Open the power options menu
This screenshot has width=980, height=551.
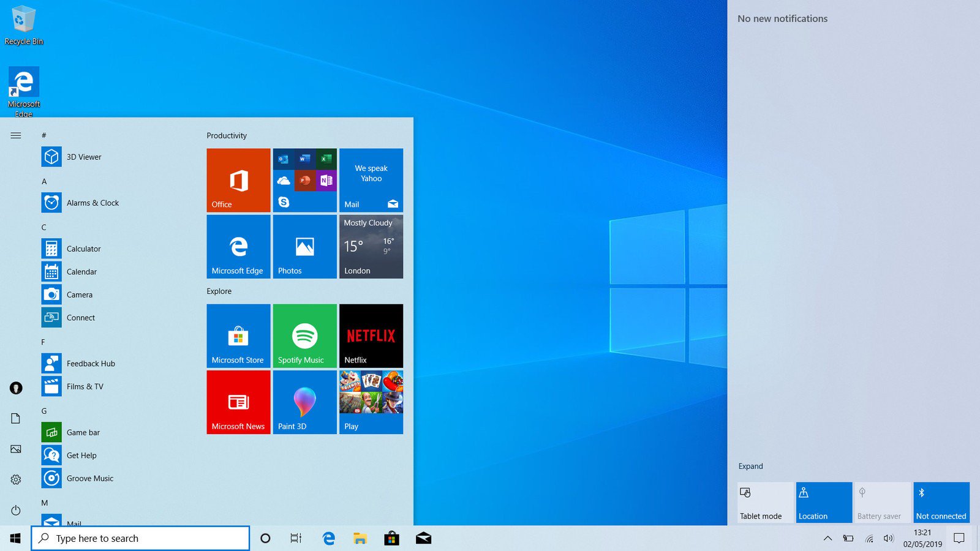coord(15,510)
